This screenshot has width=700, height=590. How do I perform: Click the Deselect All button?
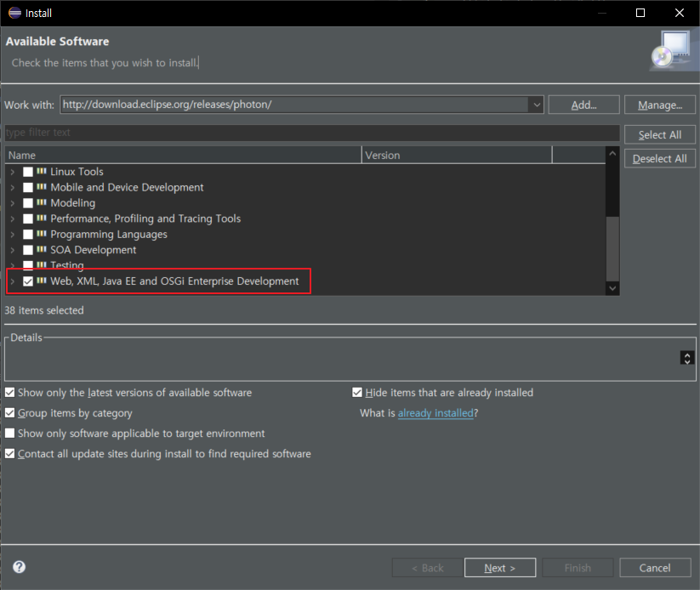pos(660,158)
